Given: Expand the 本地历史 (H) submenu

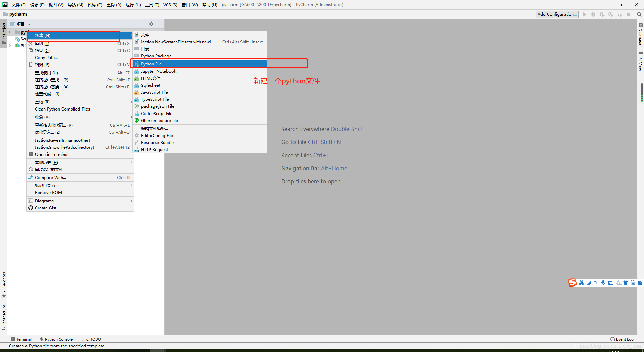Looking at the screenshot, I should [80, 163].
